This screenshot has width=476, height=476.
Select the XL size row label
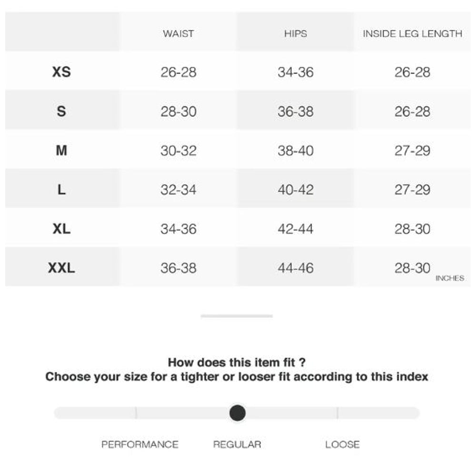pos(61,229)
